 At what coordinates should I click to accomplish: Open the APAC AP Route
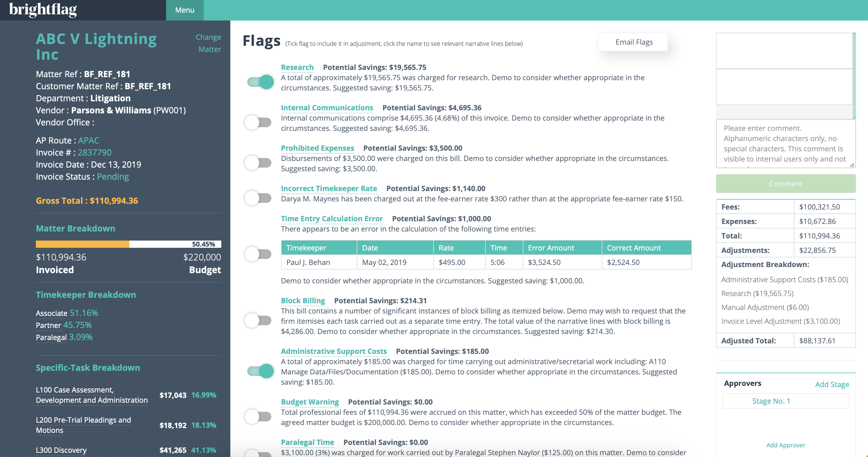88,140
